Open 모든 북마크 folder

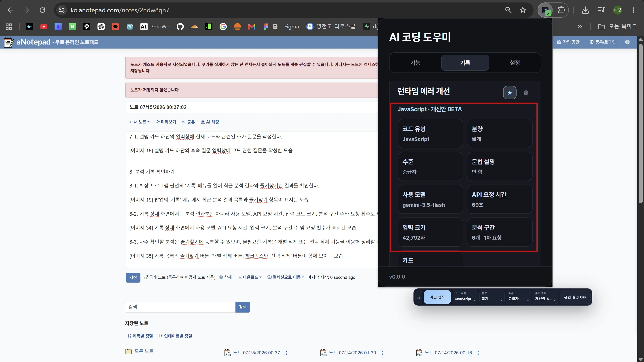617,27
